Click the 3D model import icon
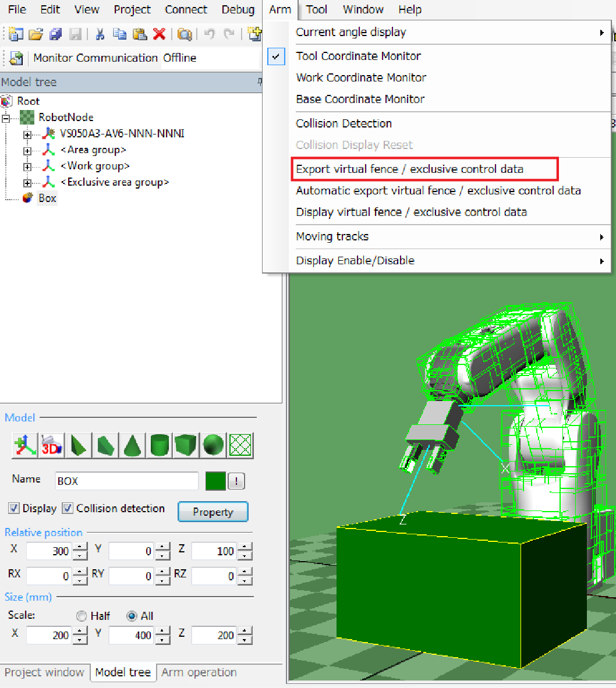 click(x=52, y=445)
